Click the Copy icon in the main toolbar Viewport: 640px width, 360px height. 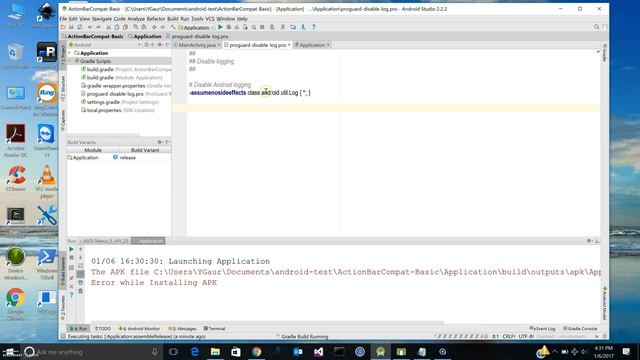tap(117, 27)
